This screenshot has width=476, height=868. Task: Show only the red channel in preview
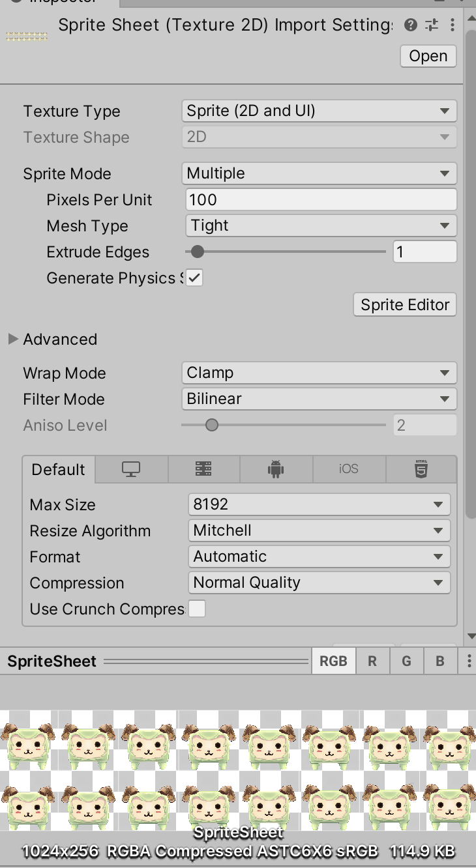pyautogui.click(x=372, y=660)
